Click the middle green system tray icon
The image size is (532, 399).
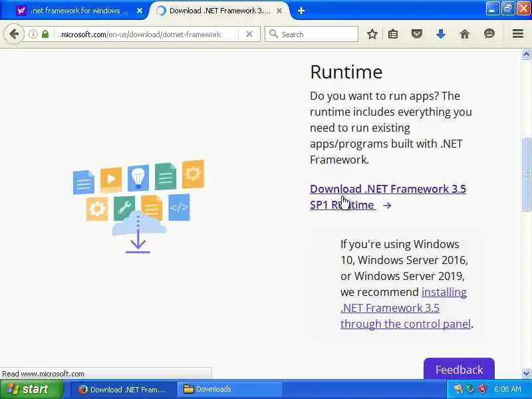click(470, 389)
